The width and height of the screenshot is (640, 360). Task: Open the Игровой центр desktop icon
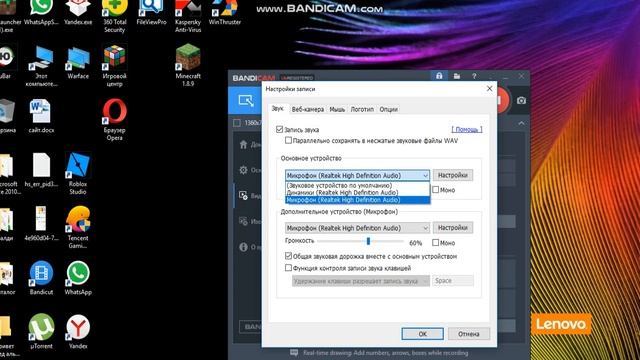pos(115,65)
